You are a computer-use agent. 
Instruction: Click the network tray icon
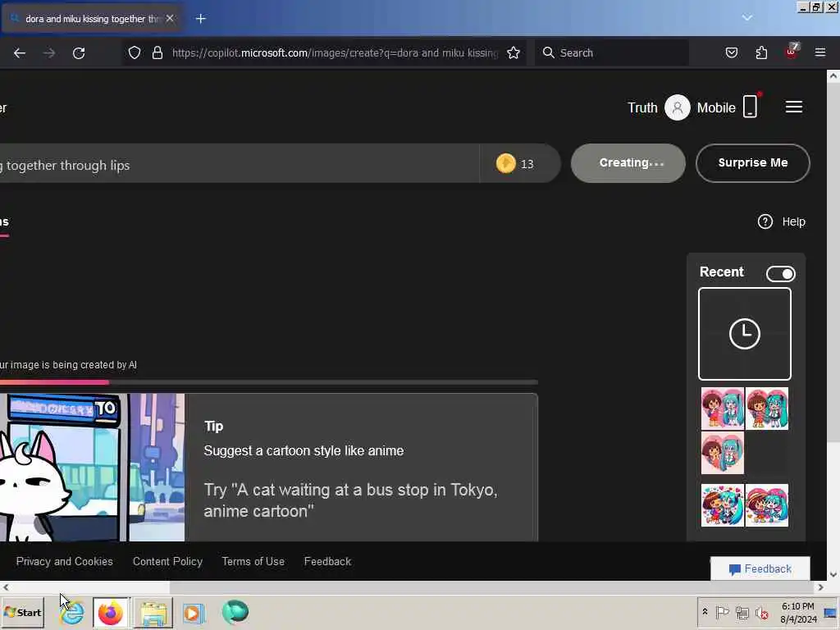[x=742, y=612]
